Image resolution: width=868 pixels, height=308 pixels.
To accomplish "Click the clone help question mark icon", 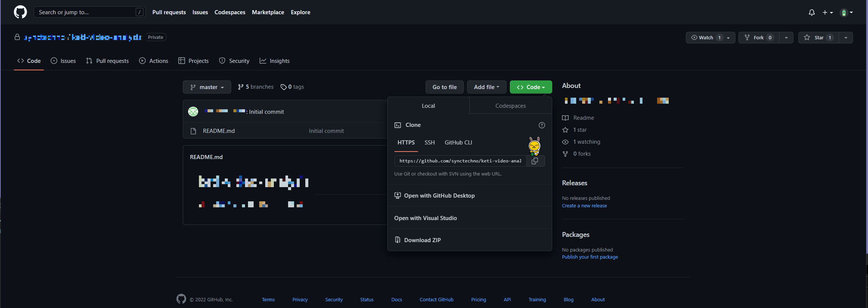I will coord(542,125).
